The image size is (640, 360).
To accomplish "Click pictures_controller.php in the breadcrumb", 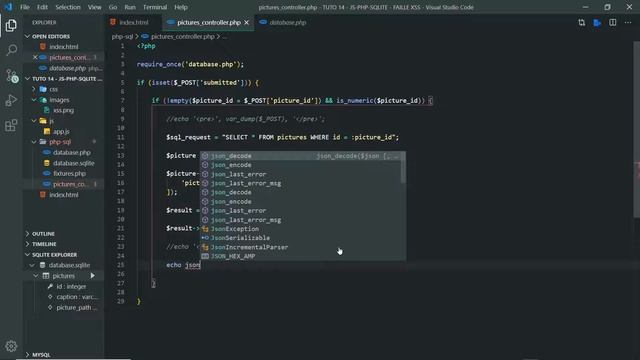I will point(182,37).
